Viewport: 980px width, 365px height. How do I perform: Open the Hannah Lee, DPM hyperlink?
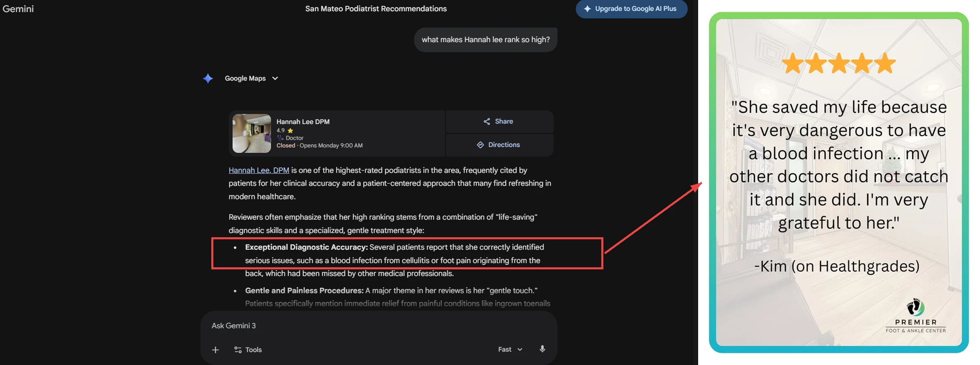tap(259, 170)
